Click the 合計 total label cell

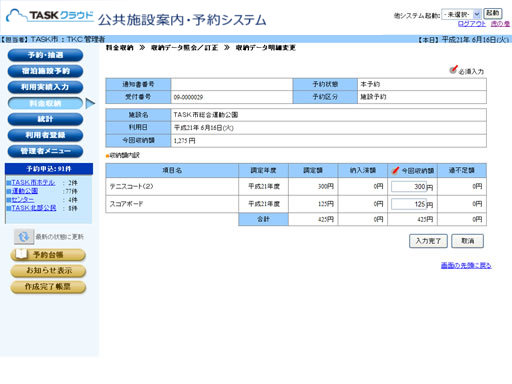pyautogui.click(x=263, y=219)
